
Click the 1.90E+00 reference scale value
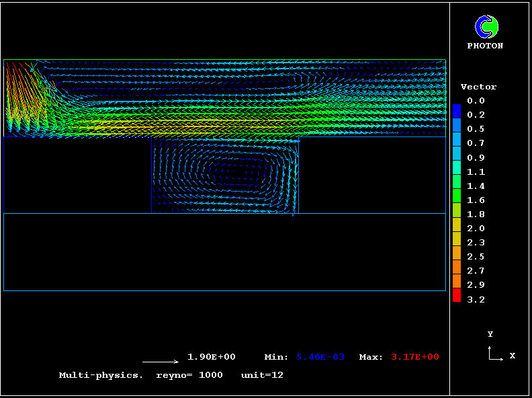211,357
